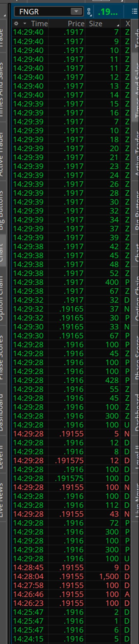Click the 14:29:28 trade of size 112
The height and width of the screenshot is (644, 139).
tap(71, 505)
